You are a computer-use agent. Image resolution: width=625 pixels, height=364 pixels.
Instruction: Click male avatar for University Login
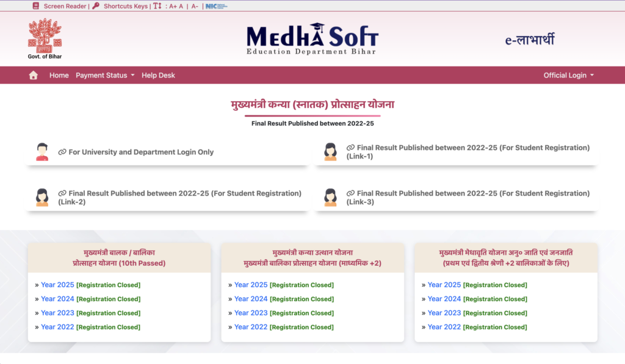tap(42, 152)
